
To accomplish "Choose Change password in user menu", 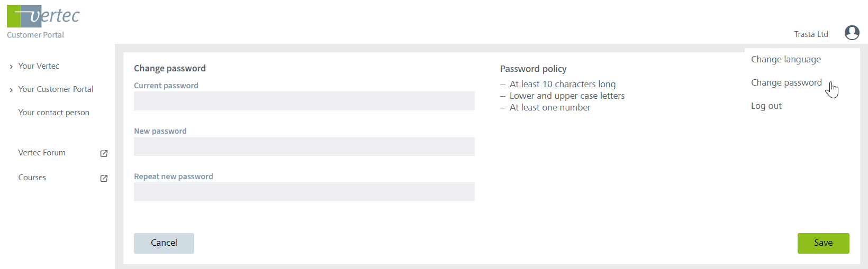I will (786, 82).
